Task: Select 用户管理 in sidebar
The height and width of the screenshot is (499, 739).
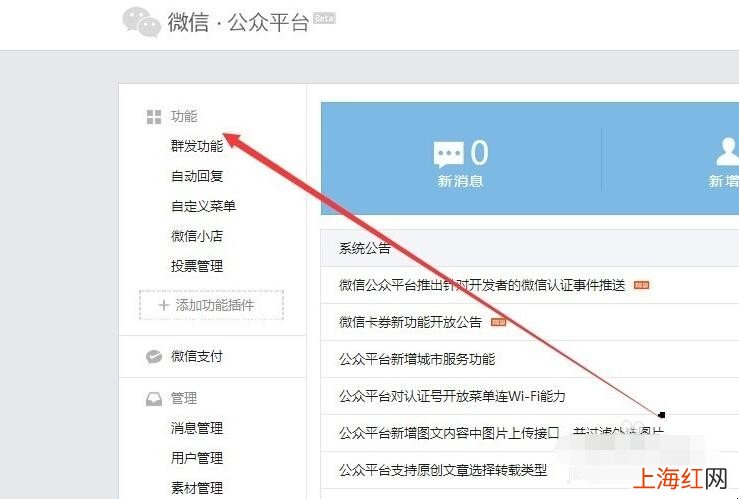Action: 197,458
